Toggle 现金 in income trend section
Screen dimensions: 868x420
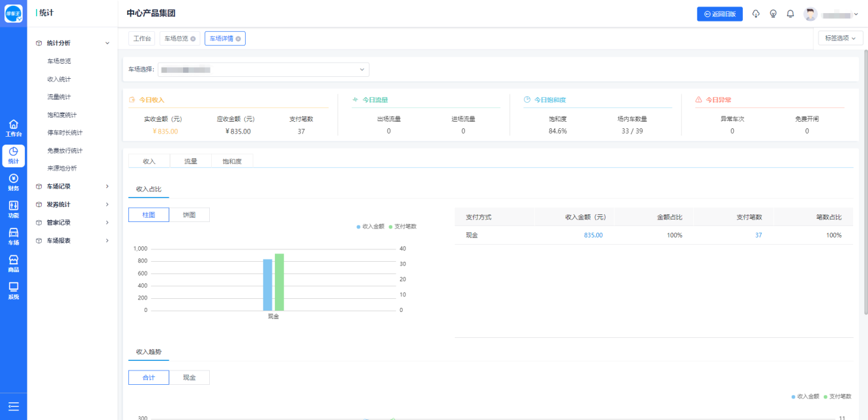tap(189, 378)
